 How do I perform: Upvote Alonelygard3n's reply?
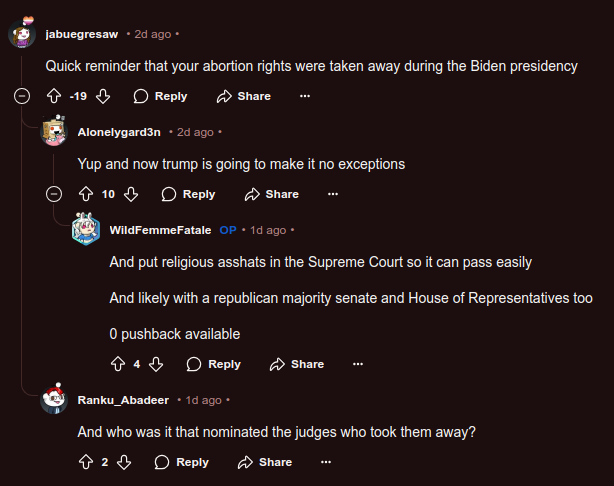(86, 194)
